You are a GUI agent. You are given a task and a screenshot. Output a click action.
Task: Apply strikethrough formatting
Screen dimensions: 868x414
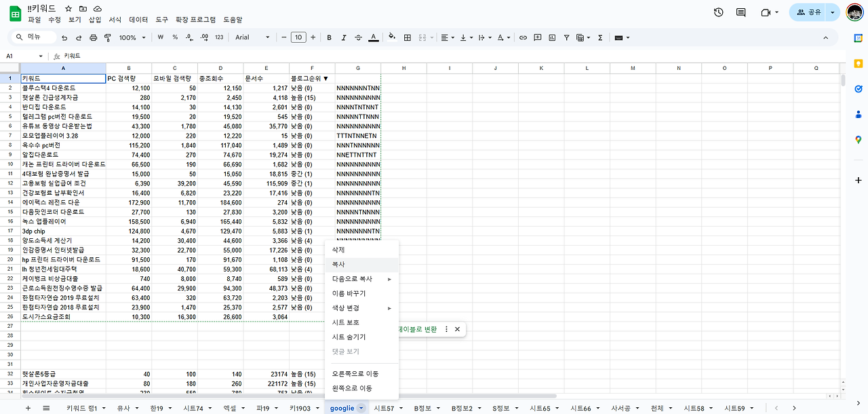click(358, 37)
